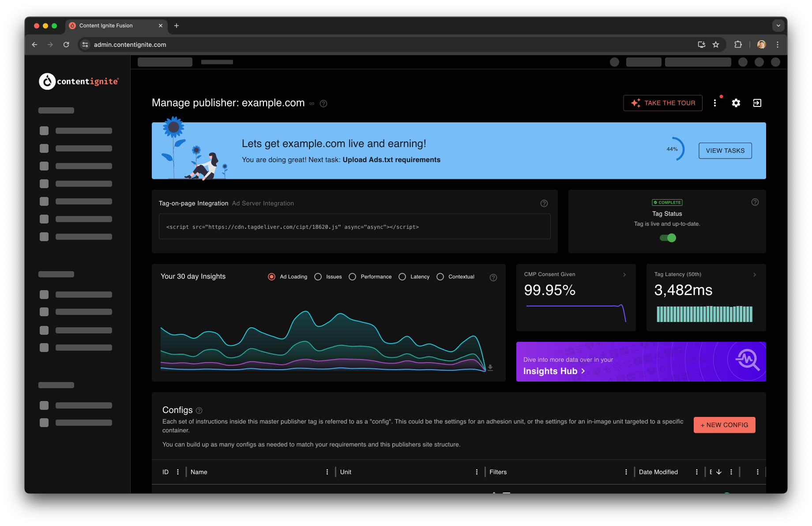This screenshot has height=526, width=812.
Task: Expand Tag Latency (50th) card chevron
Action: click(x=755, y=275)
